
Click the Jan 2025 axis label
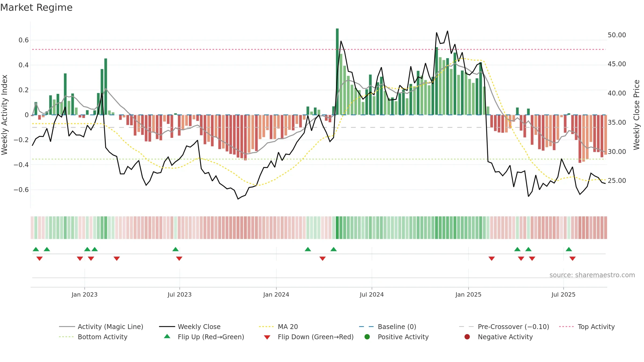coord(468,294)
